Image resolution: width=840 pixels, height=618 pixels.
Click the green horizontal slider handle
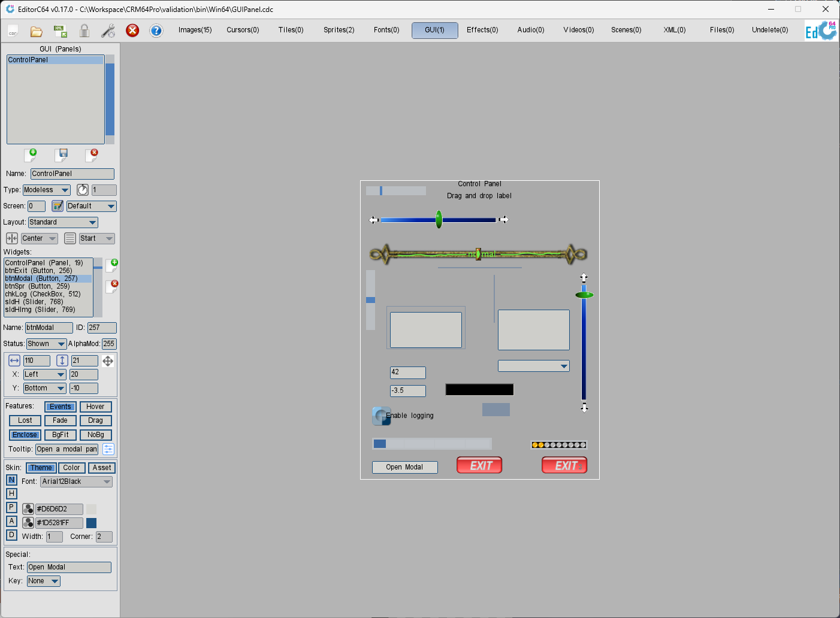439,219
